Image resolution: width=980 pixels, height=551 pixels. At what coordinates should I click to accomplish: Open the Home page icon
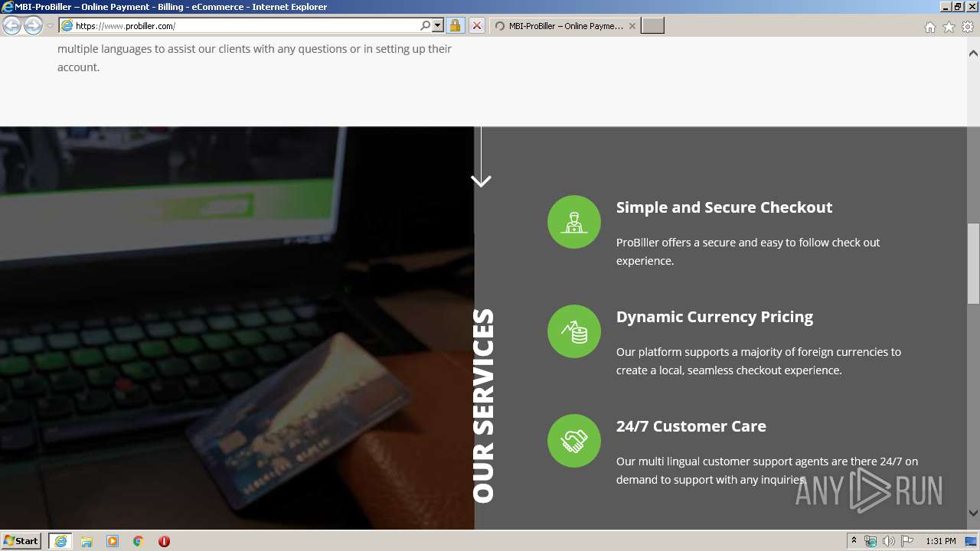(929, 27)
